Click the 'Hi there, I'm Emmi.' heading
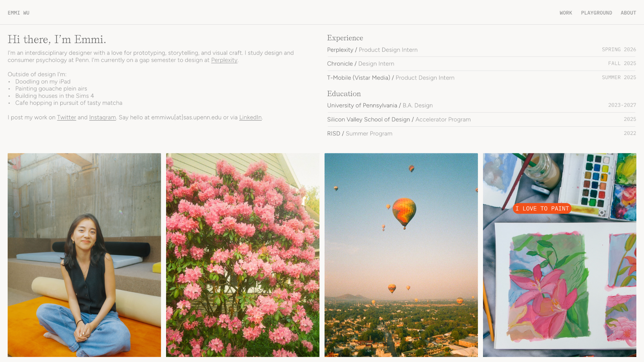Viewport: 644px width, 362px height. click(x=57, y=40)
